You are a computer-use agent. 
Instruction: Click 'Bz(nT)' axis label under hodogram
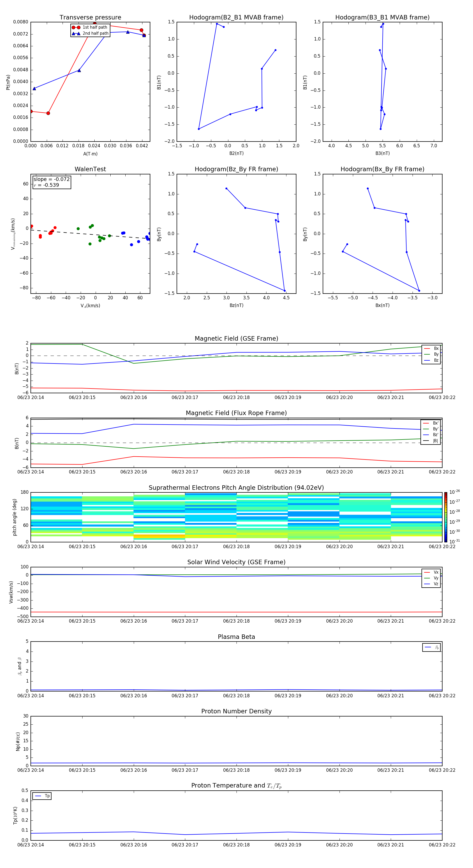236,305
